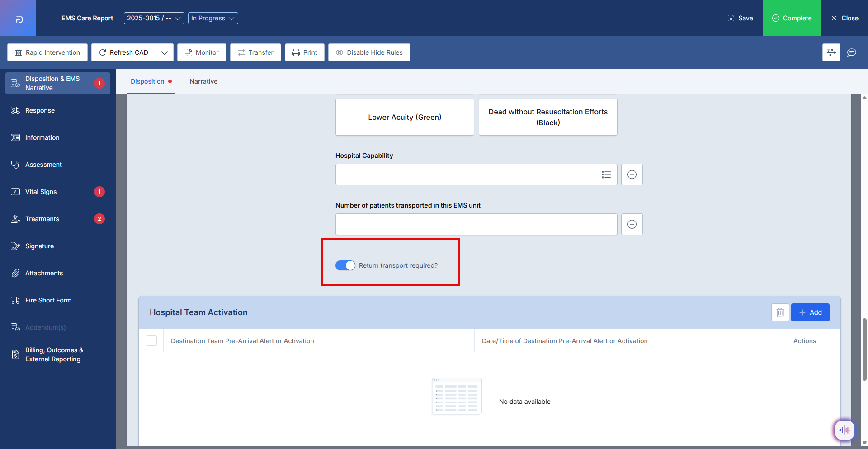Click the scrollbar up arrow
This screenshot has height=449, width=868.
tap(864, 98)
